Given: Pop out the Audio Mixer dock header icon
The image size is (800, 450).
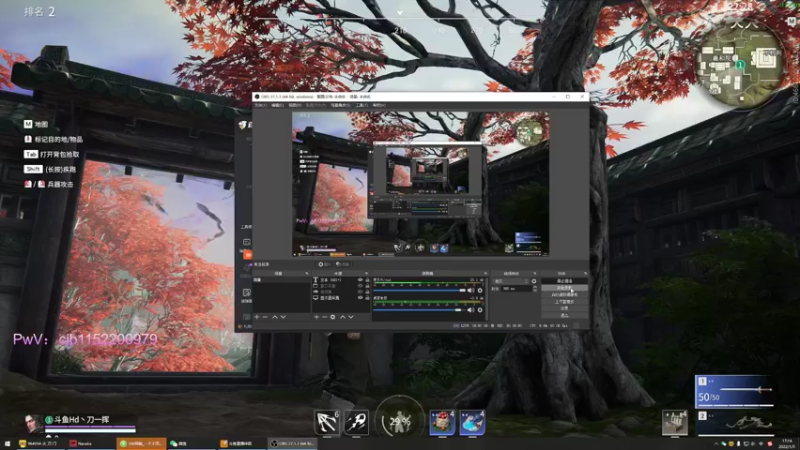Looking at the screenshot, I should 485,273.
